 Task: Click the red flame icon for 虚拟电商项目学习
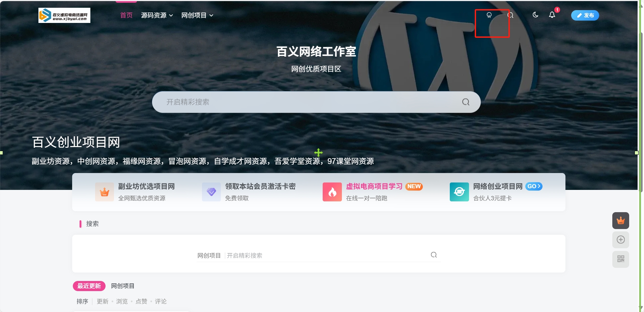[x=332, y=192]
